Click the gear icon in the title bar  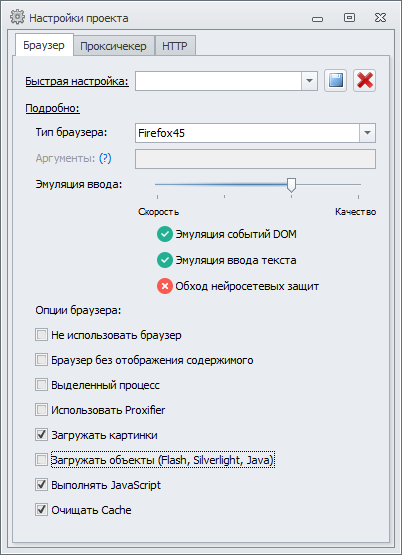pyautogui.click(x=17, y=17)
